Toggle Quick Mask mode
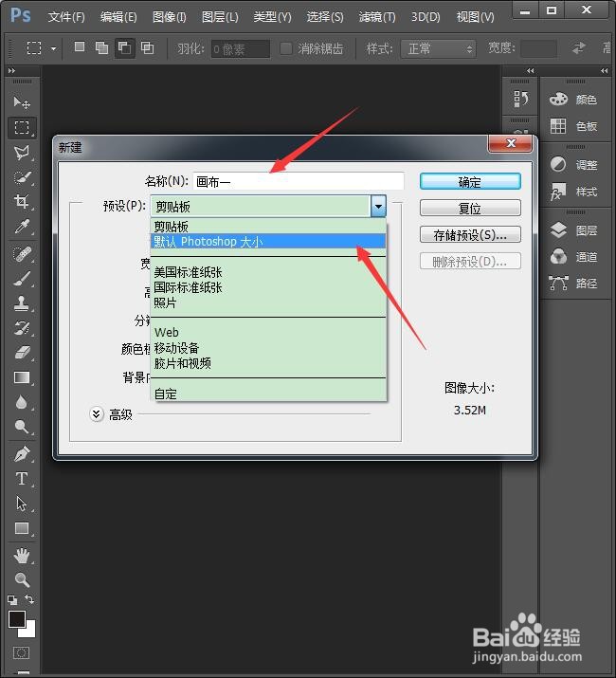The image size is (616, 678). click(x=21, y=653)
